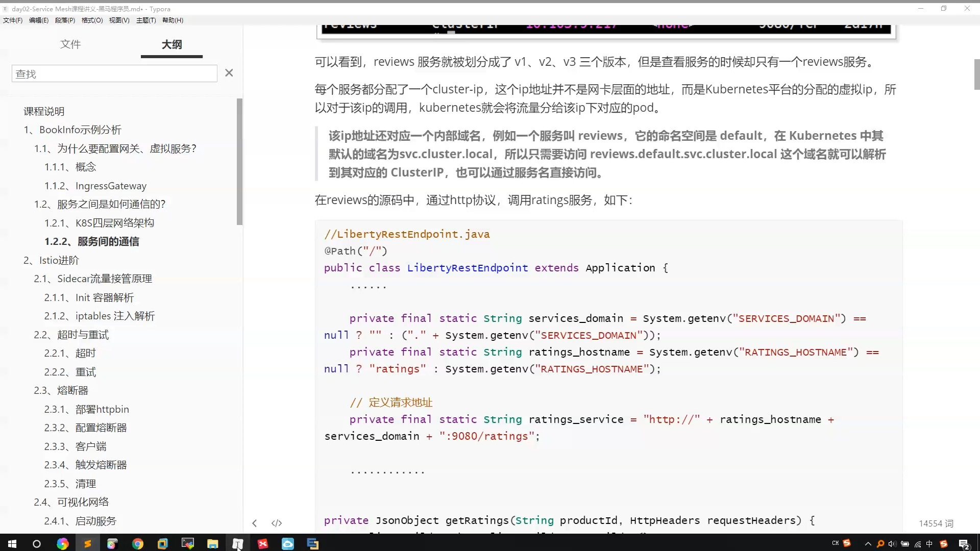Open File Explorer from the taskbar
This screenshot has width=980, height=551.
(x=213, y=543)
